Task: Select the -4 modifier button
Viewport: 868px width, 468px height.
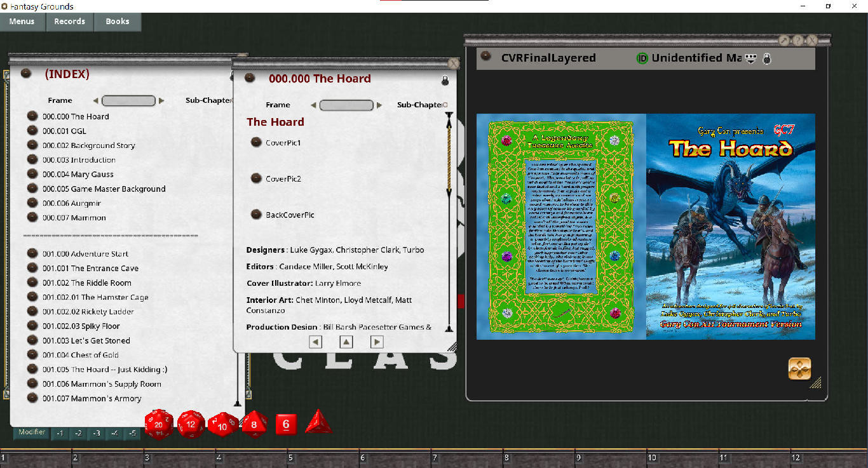Action: (x=115, y=434)
